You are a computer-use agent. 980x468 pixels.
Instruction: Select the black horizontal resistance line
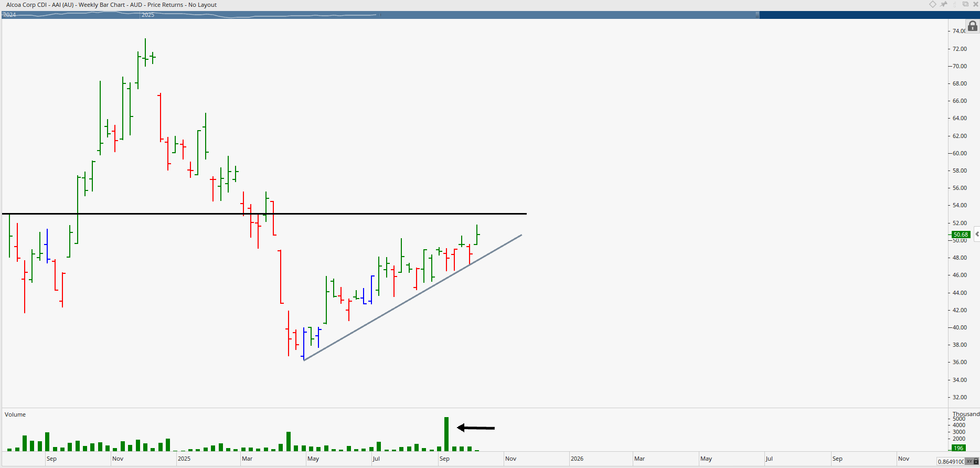pyautogui.click(x=367, y=214)
